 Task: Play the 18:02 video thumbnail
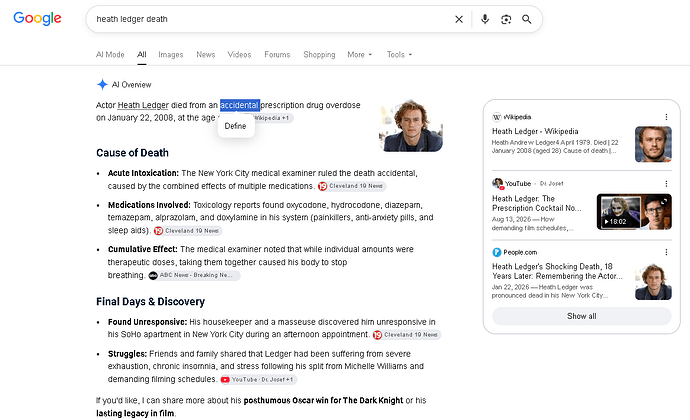point(634,212)
